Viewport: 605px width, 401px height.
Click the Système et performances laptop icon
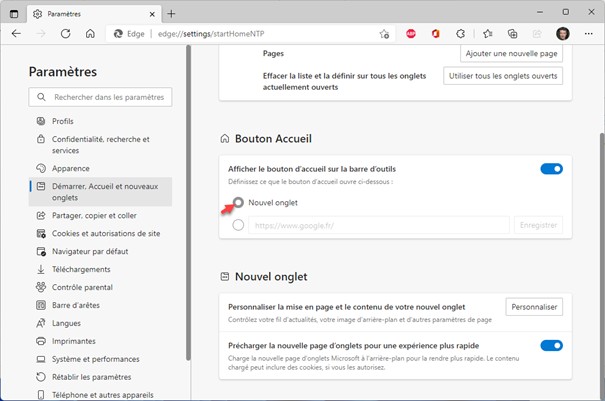tap(41, 359)
